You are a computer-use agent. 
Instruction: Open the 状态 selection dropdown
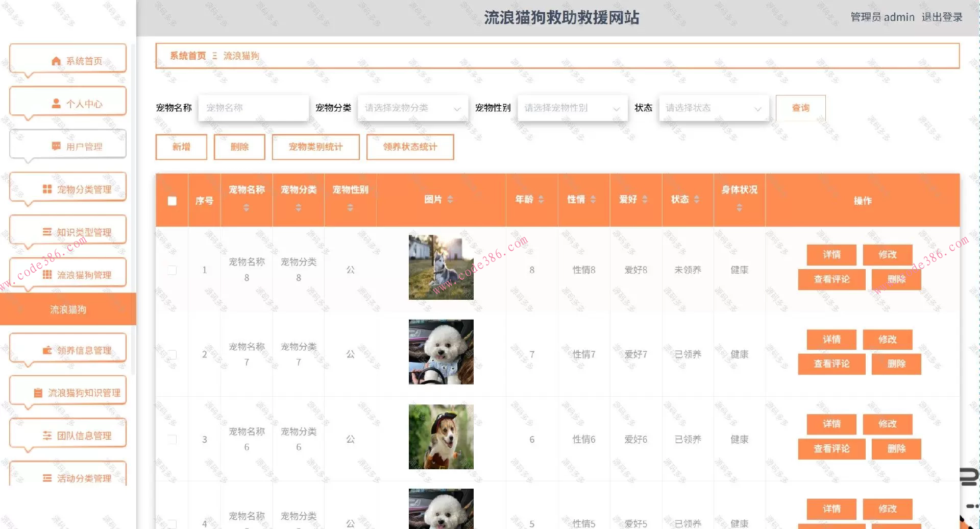coord(713,108)
